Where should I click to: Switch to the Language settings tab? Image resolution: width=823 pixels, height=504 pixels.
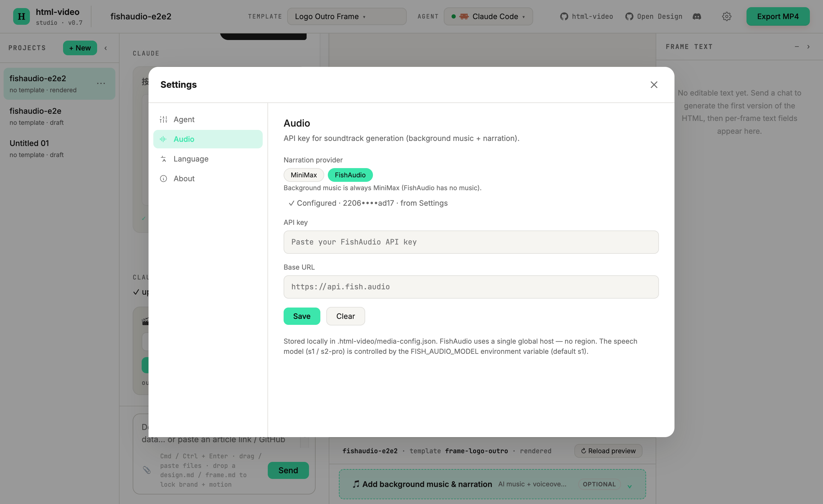(208, 159)
